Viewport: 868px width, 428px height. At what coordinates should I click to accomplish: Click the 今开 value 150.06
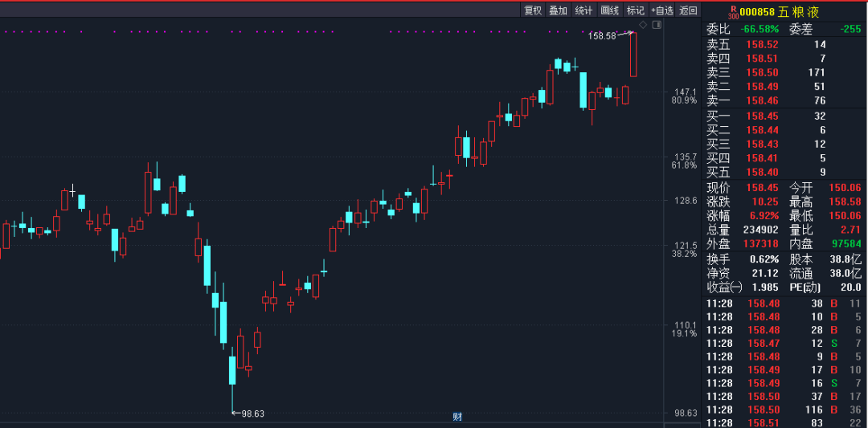tap(845, 188)
